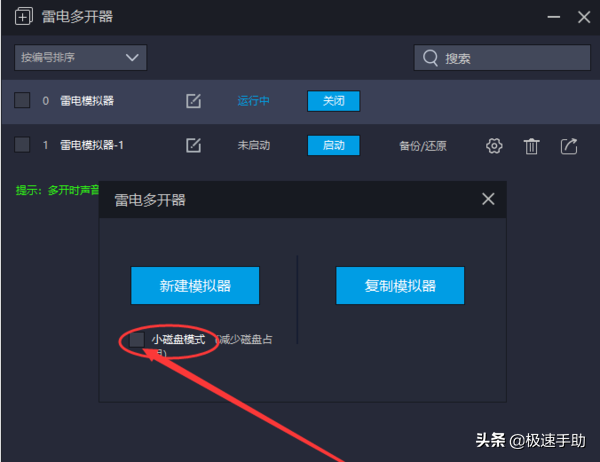The height and width of the screenshot is (462, 600).
Task: Enable the 小磁盘模式 checkbox
Action: click(x=137, y=340)
